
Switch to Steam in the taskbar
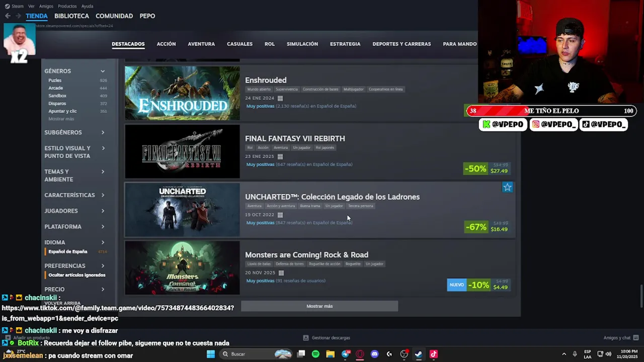click(x=419, y=354)
